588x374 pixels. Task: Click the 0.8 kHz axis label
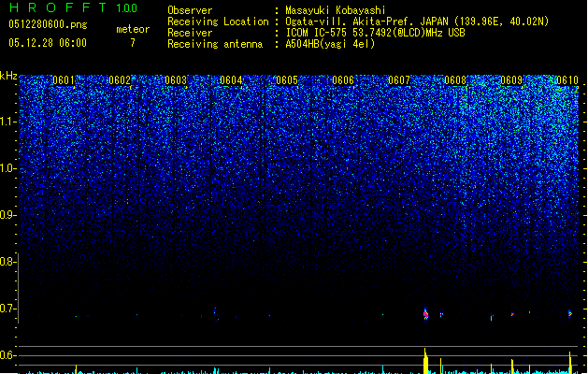point(8,262)
